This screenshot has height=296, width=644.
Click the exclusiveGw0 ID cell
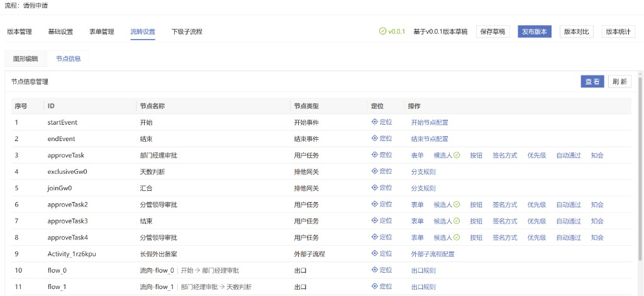(x=67, y=171)
